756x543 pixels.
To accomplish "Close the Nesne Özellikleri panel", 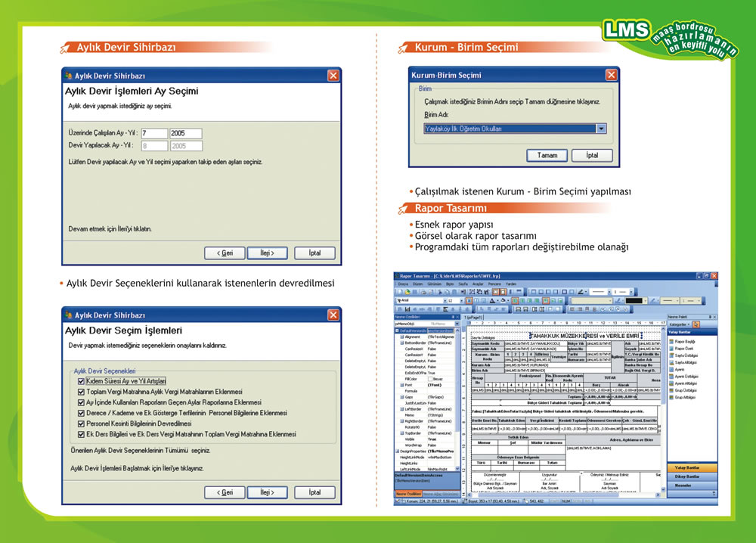I will (457, 318).
